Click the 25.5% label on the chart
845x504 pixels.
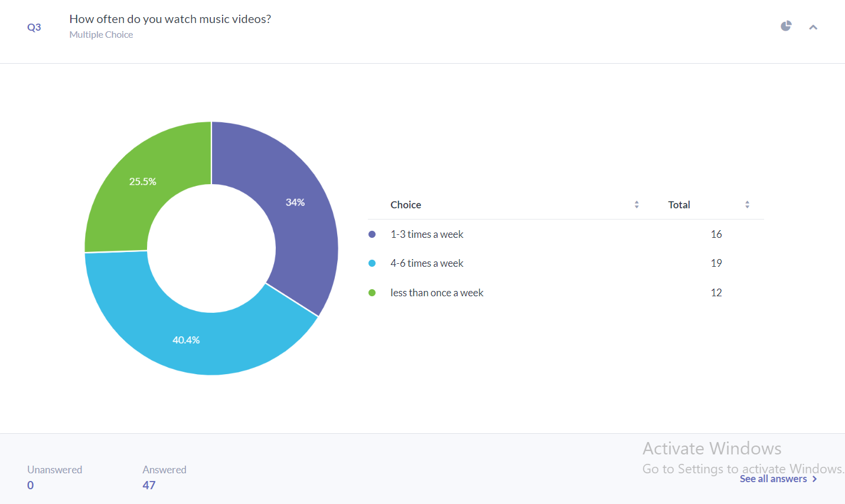pos(143,182)
